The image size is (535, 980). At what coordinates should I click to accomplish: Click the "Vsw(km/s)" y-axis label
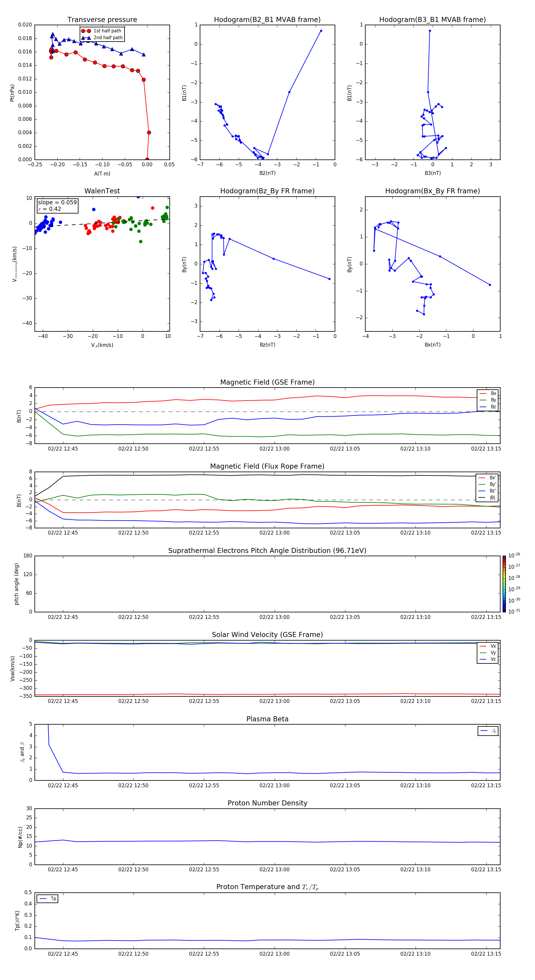(12, 668)
